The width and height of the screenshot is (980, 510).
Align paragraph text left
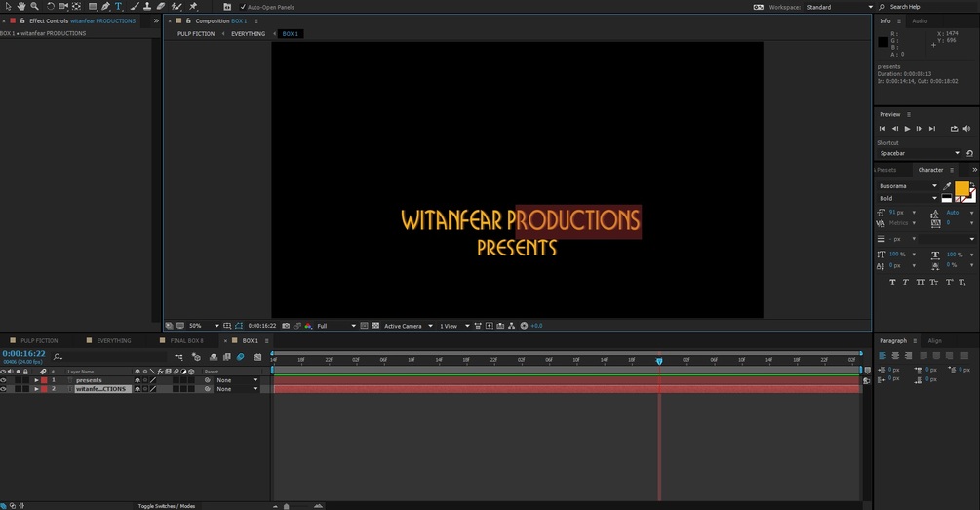[882, 356]
